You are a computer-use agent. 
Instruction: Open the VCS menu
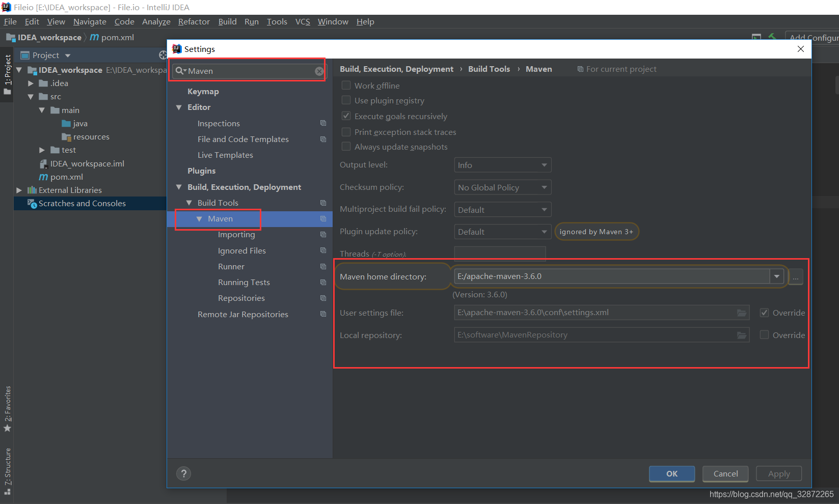point(303,21)
